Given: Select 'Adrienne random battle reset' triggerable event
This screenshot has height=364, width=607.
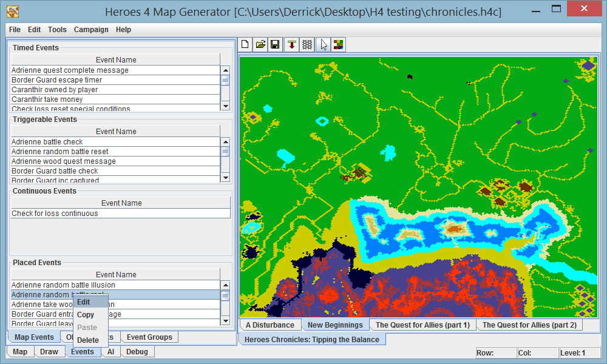Looking at the screenshot, I should click(115, 151).
